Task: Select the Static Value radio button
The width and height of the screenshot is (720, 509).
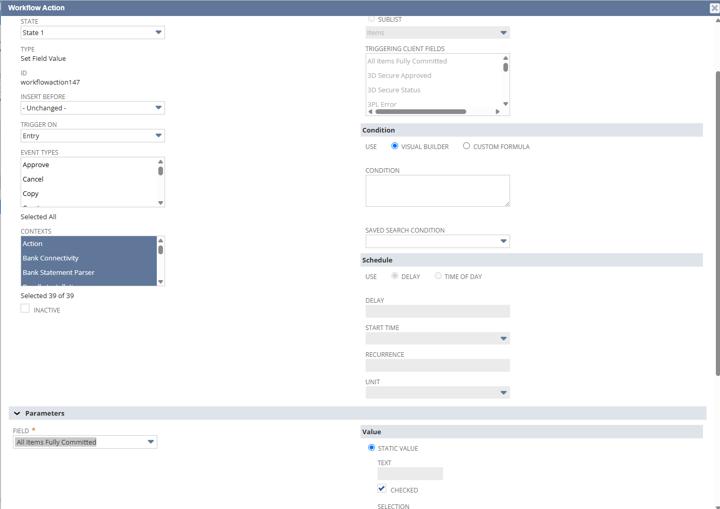Action: click(371, 448)
